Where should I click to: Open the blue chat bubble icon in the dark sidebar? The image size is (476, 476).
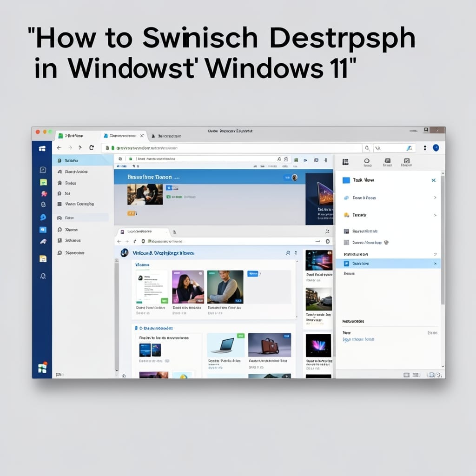(43, 217)
